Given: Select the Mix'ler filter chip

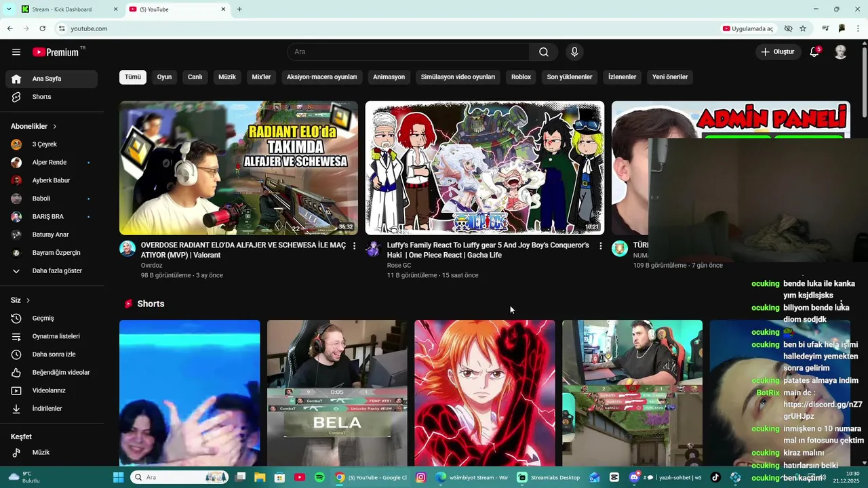Looking at the screenshot, I should click(261, 77).
